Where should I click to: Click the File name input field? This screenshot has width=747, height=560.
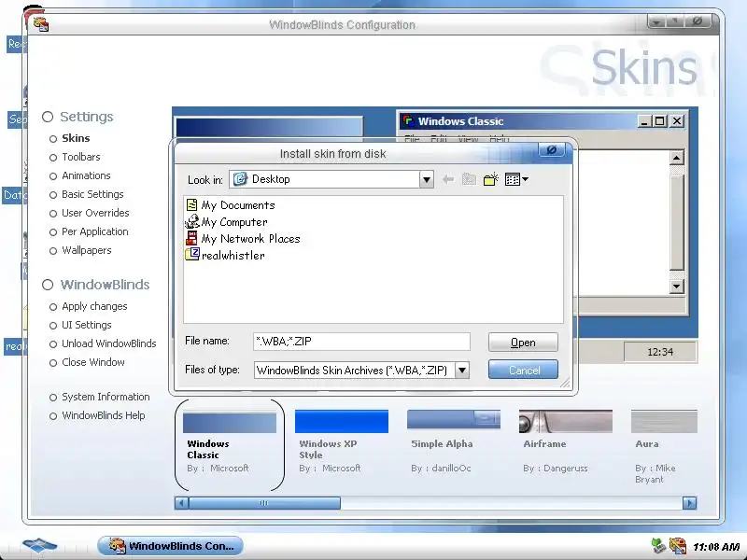click(361, 342)
